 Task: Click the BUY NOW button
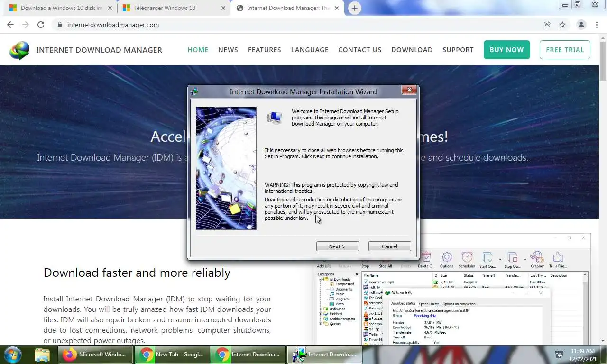click(x=507, y=50)
